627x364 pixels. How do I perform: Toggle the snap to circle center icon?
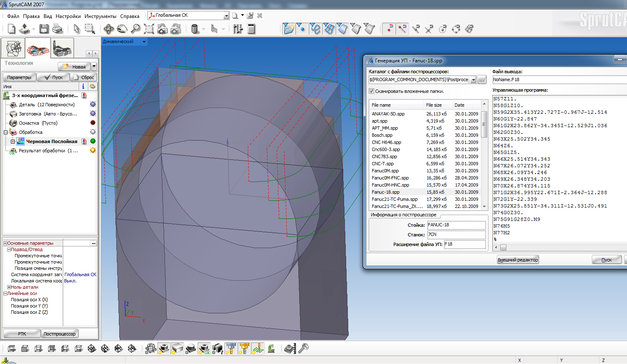[442, 29]
